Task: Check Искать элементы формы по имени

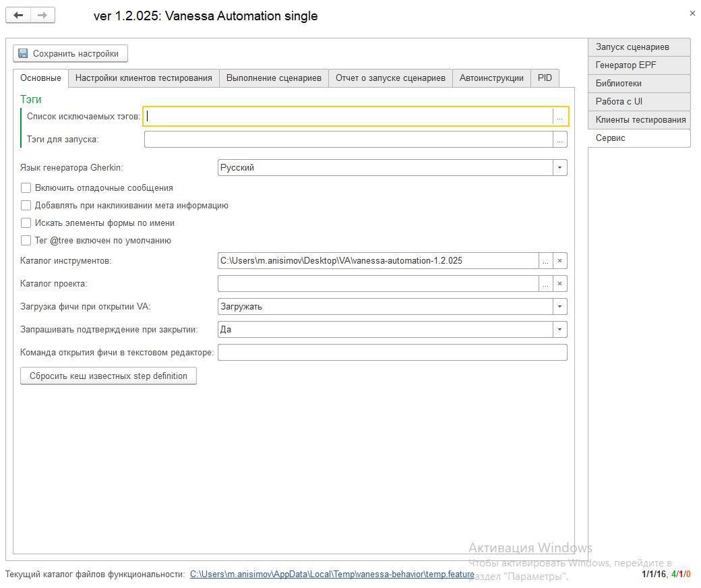Action: [26, 223]
